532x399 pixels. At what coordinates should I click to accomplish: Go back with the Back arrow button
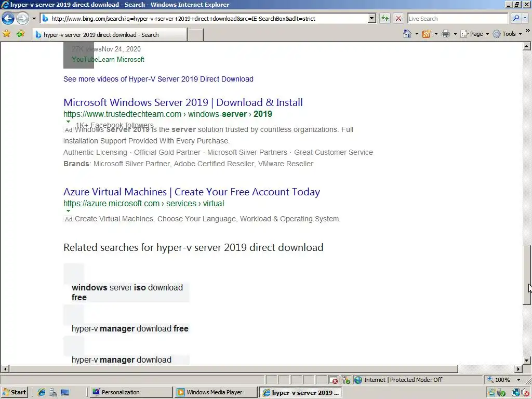(x=8, y=18)
